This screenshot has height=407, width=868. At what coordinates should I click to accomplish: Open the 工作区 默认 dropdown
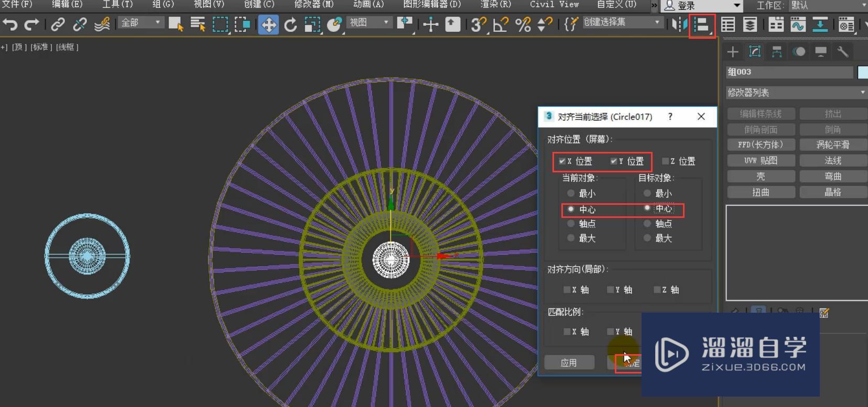click(828, 6)
